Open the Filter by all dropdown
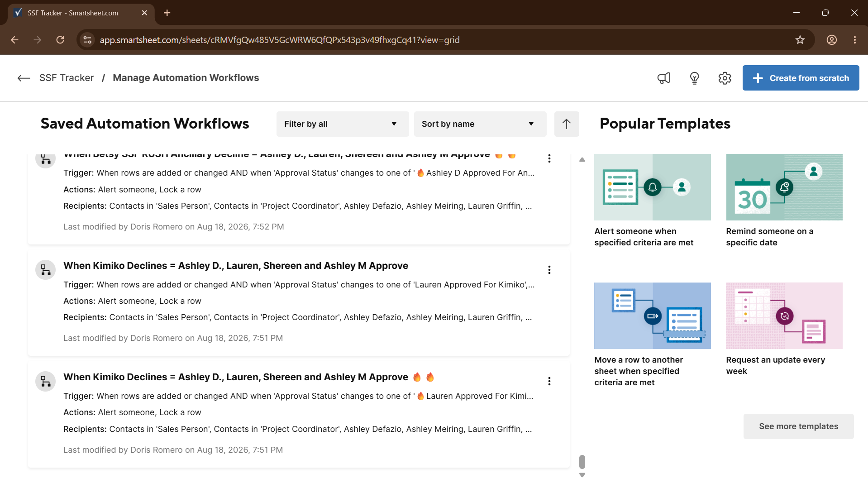The image size is (868, 488). click(x=343, y=124)
